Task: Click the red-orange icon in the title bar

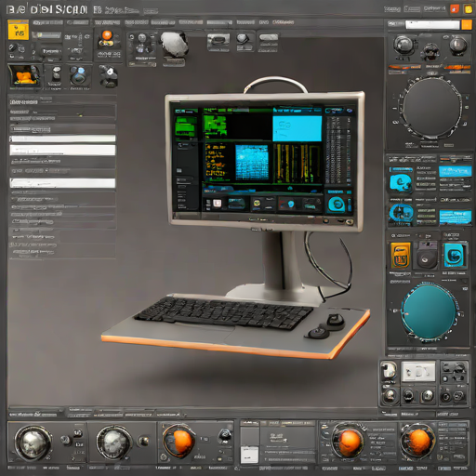Action: tap(455, 9)
